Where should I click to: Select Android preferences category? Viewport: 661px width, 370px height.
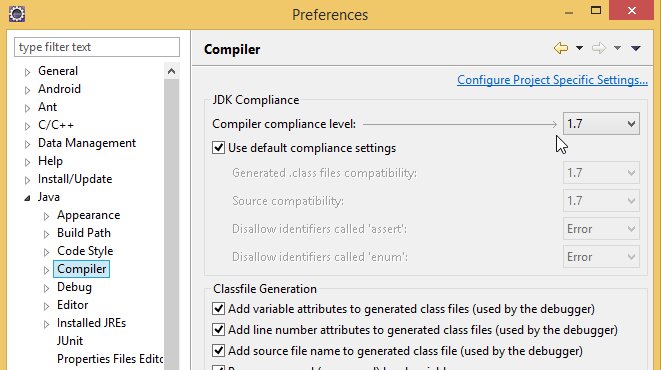point(59,89)
